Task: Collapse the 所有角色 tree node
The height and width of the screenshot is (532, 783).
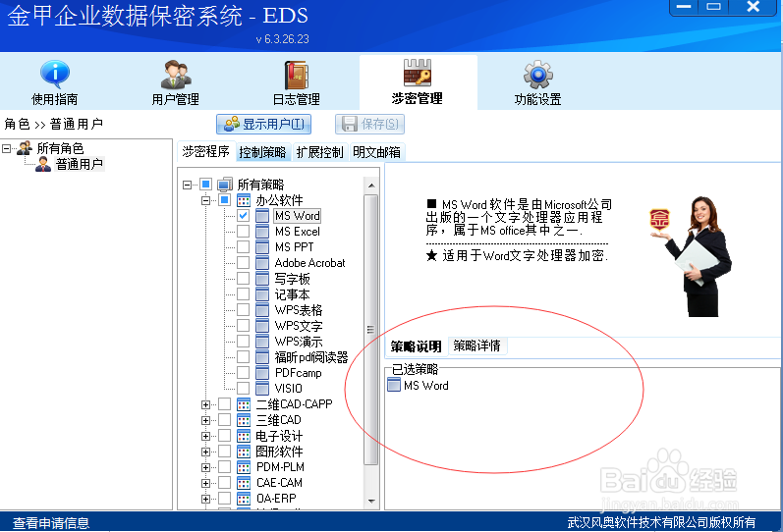Action: [7, 149]
